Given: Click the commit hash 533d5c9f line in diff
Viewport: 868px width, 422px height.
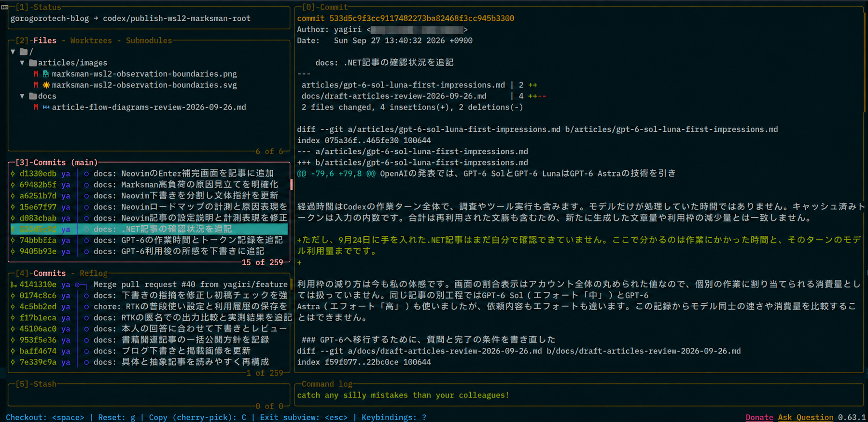Looking at the screenshot, I should pyautogui.click(x=406, y=18).
